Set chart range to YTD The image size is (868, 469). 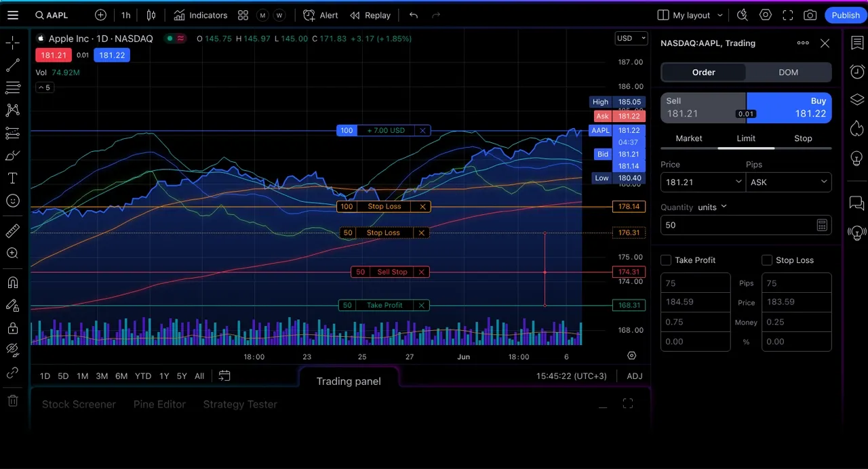tap(142, 376)
